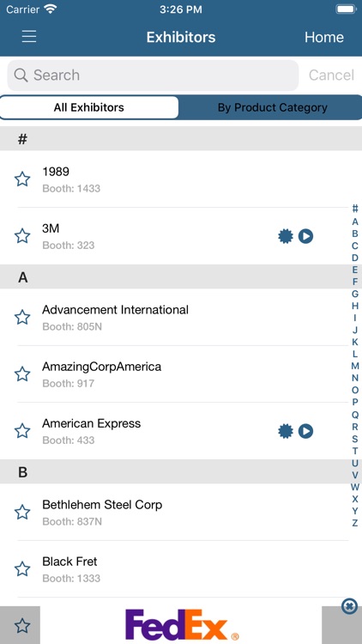
Task: Open the hamburger menu icon
Action: tap(29, 37)
